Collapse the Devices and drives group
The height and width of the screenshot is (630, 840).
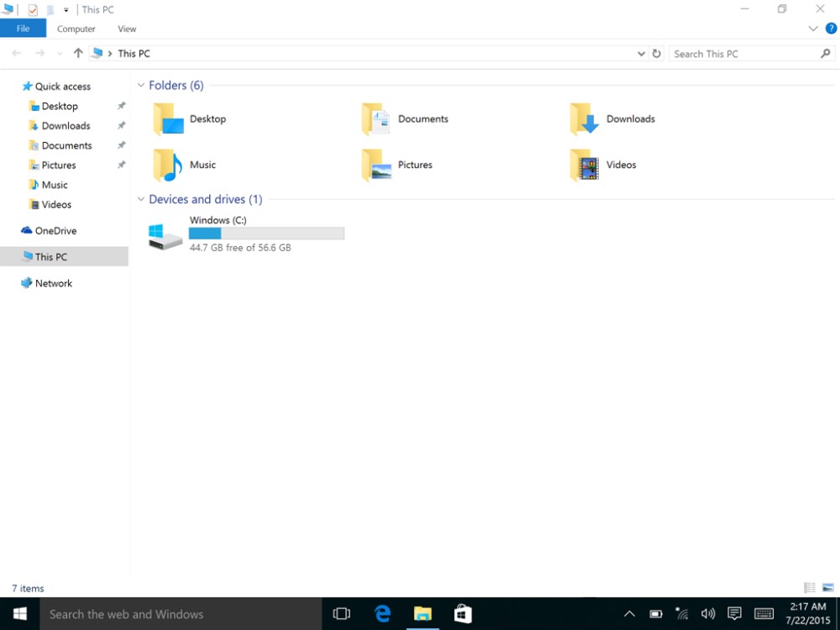click(141, 200)
